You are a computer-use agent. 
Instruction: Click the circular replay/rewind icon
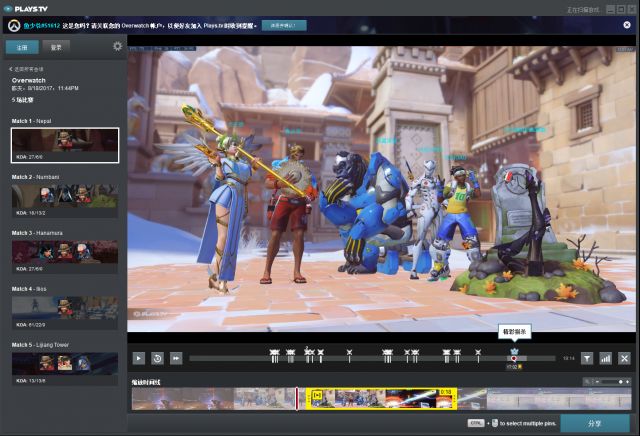click(157, 358)
